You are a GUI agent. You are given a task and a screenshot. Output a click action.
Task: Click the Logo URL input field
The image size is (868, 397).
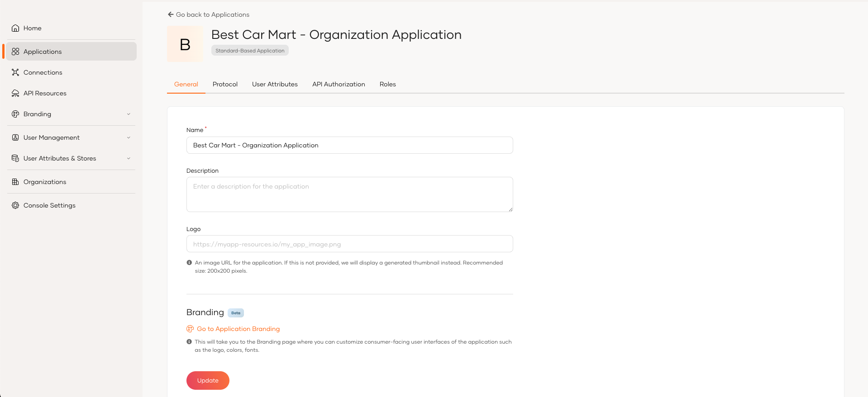coord(349,244)
